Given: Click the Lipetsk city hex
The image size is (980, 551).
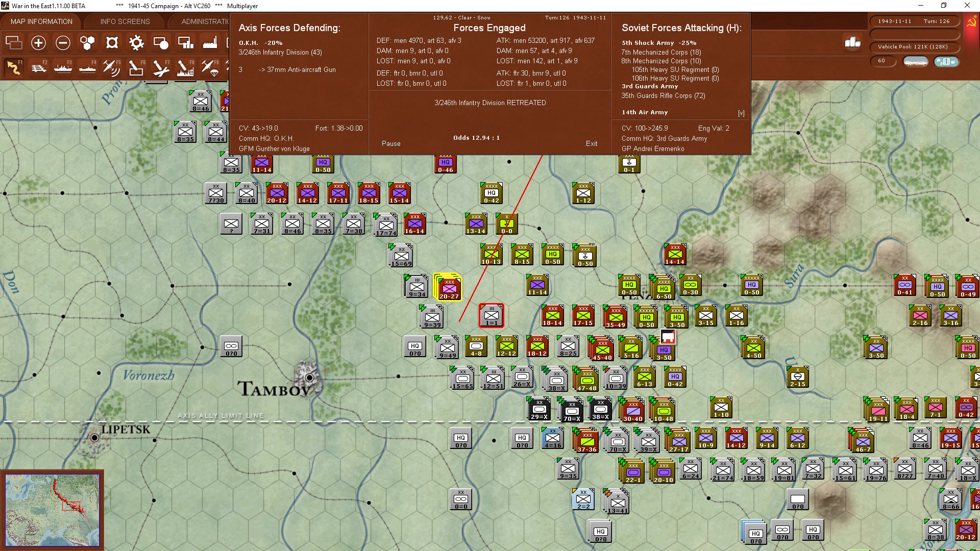Looking at the screenshot, I should coord(94,438).
